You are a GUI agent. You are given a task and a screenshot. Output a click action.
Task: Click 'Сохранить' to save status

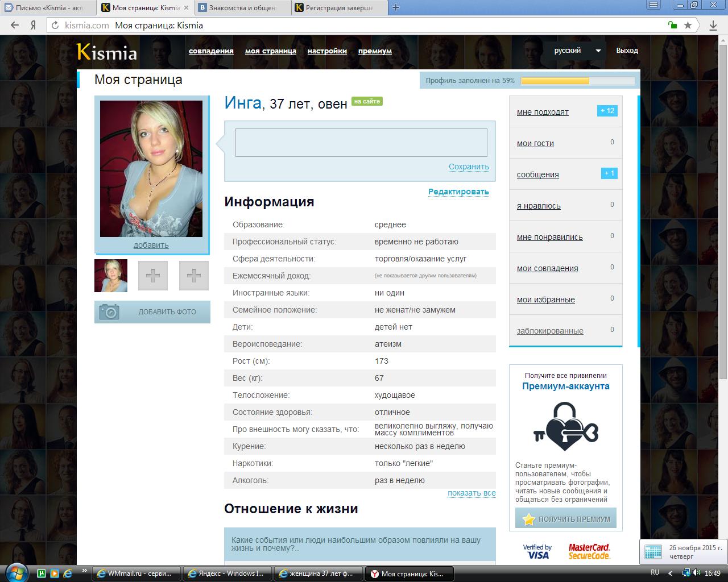point(469,167)
